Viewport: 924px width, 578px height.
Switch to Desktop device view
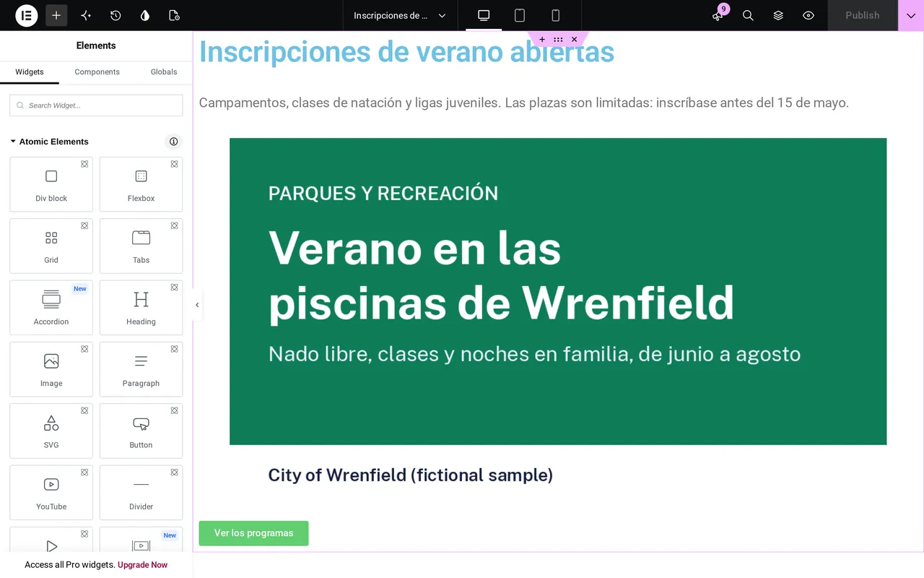point(484,15)
